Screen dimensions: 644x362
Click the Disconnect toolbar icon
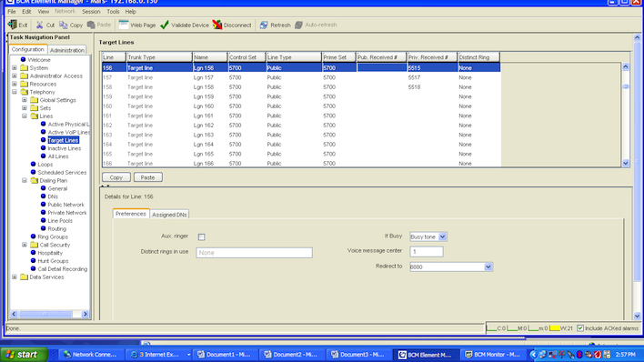pyautogui.click(x=216, y=25)
